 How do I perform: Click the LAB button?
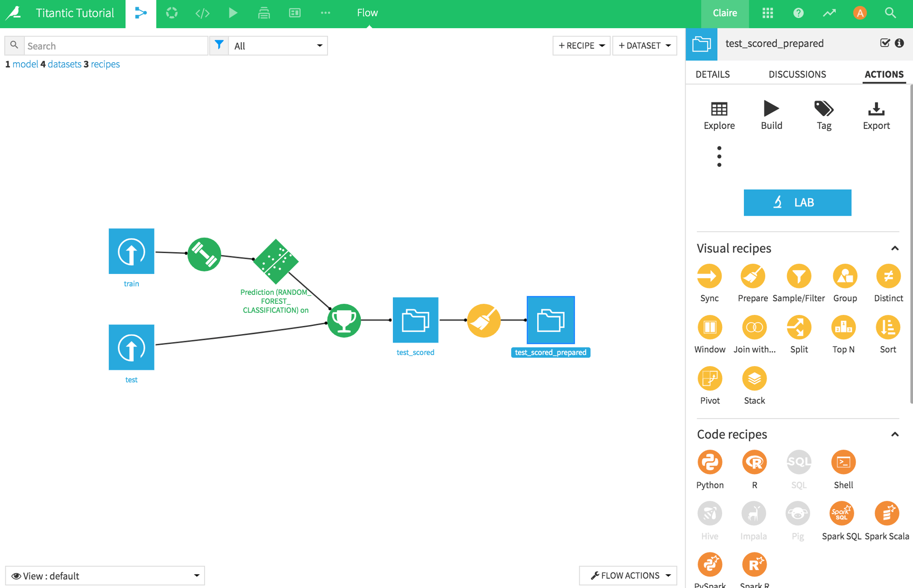click(797, 203)
